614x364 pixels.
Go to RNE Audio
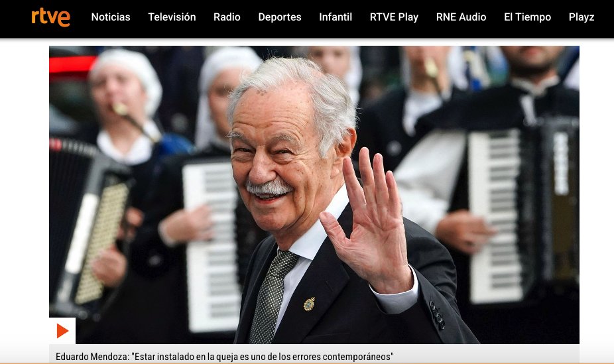[461, 17]
